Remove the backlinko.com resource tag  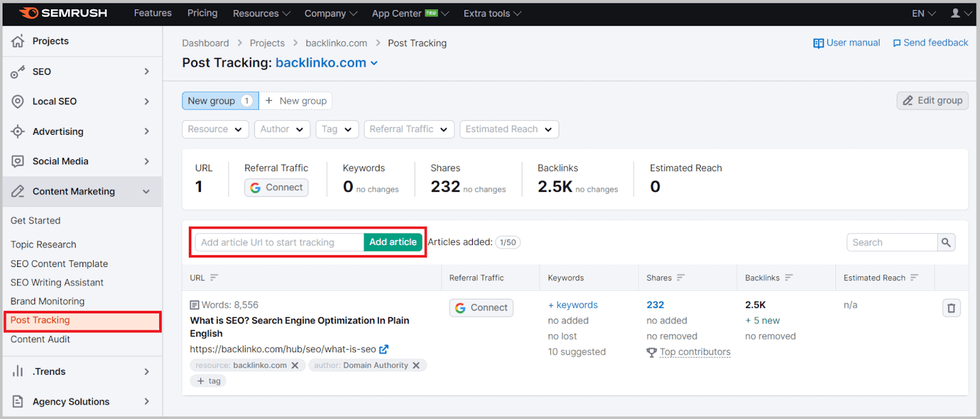click(295, 365)
